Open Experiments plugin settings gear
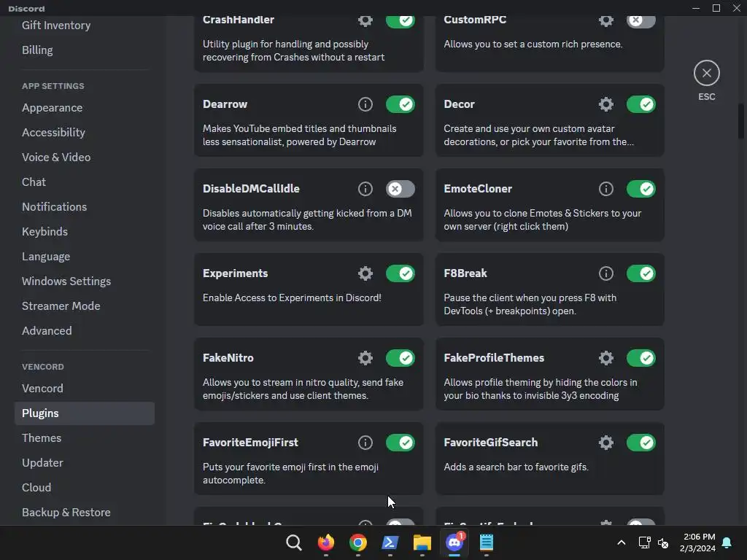747x560 pixels. pyautogui.click(x=365, y=273)
